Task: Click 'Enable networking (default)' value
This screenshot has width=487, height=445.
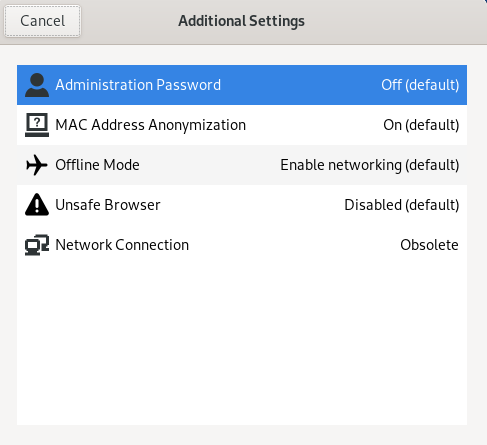Action: pyautogui.click(x=370, y=165)
